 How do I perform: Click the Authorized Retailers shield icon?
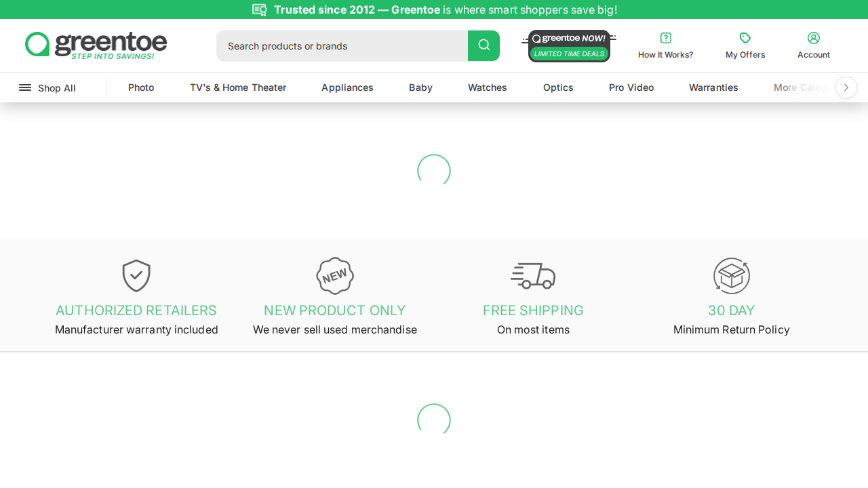point(136,276)
